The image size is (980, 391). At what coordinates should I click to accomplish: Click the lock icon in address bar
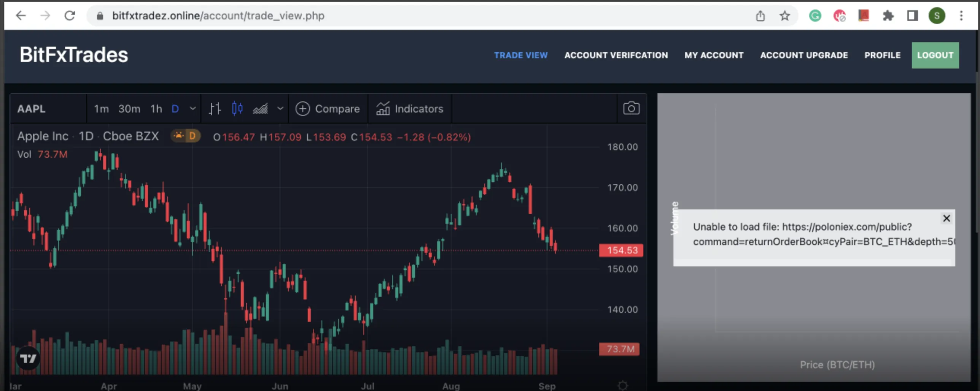tap(100, 16)
